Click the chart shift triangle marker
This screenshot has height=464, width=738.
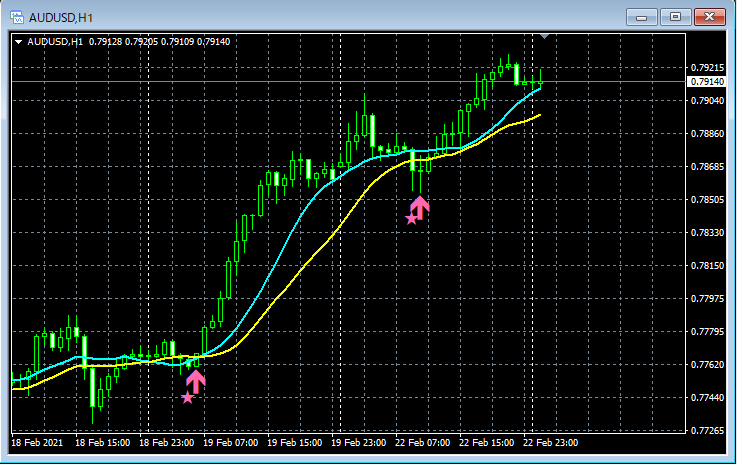click(x=545, y=36)
